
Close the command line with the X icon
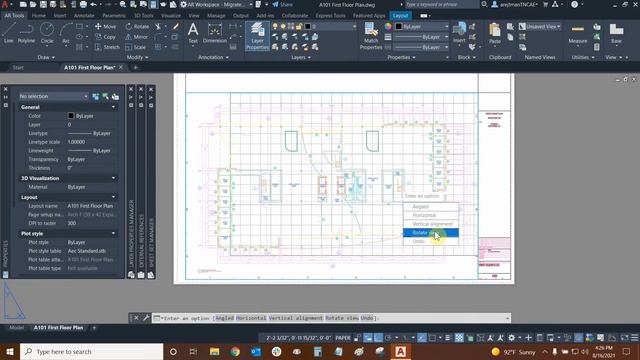[x=136, y=318]
